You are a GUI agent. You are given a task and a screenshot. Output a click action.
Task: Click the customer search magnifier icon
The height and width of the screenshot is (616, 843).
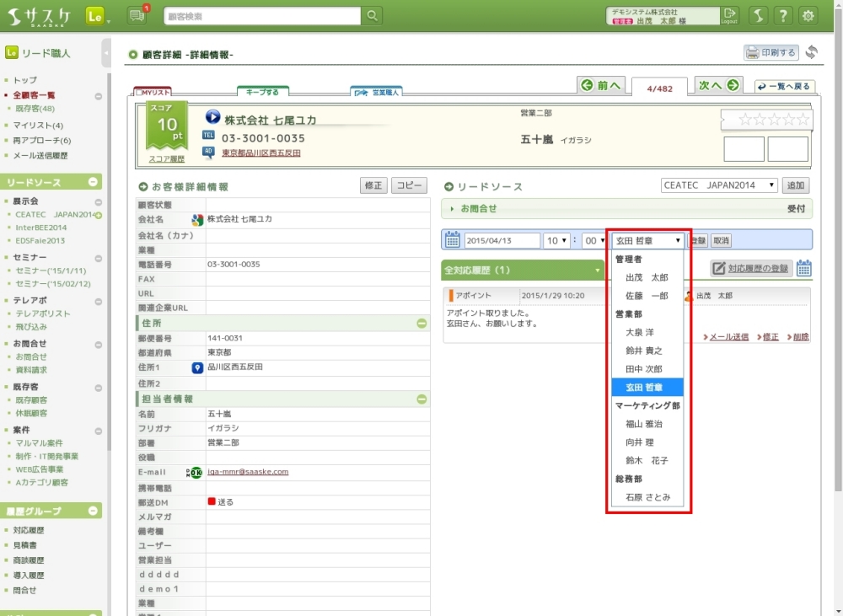[x=372, y=16]
